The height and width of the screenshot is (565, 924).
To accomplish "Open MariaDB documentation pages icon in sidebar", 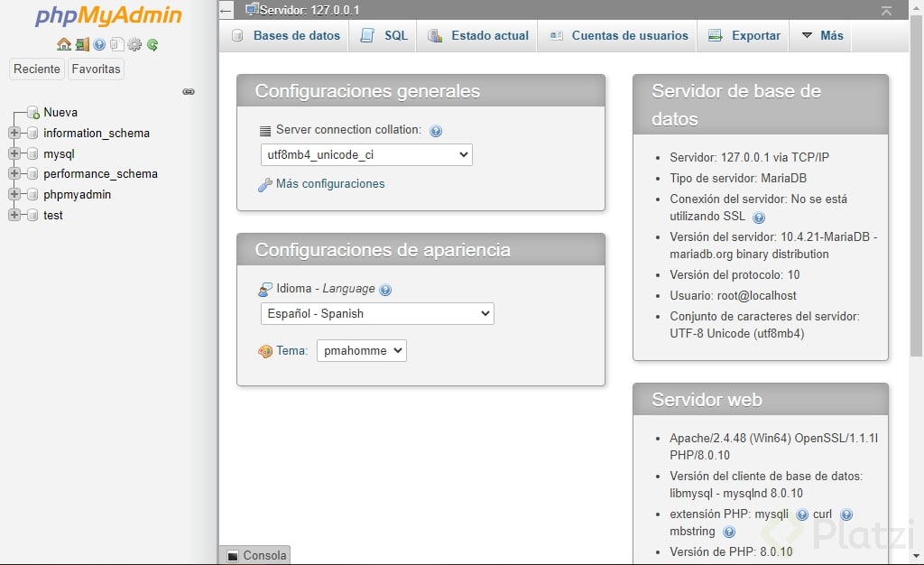I will (116, 44).
